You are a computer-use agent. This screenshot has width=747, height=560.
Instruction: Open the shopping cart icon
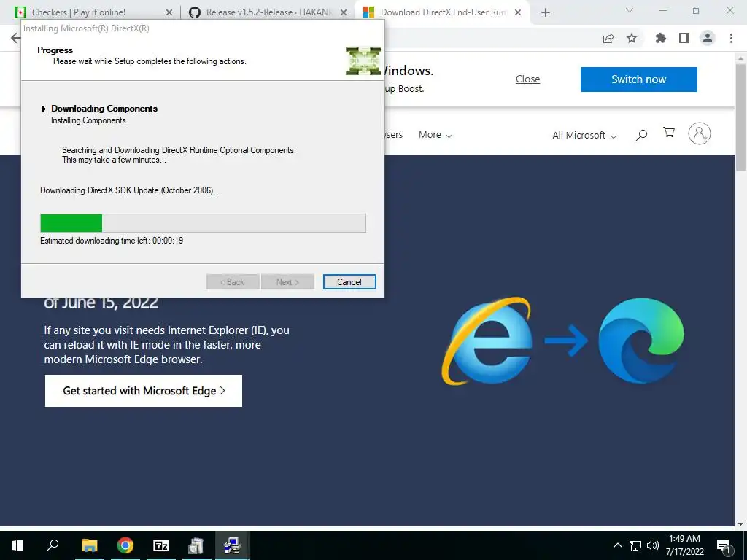point(669,133)
